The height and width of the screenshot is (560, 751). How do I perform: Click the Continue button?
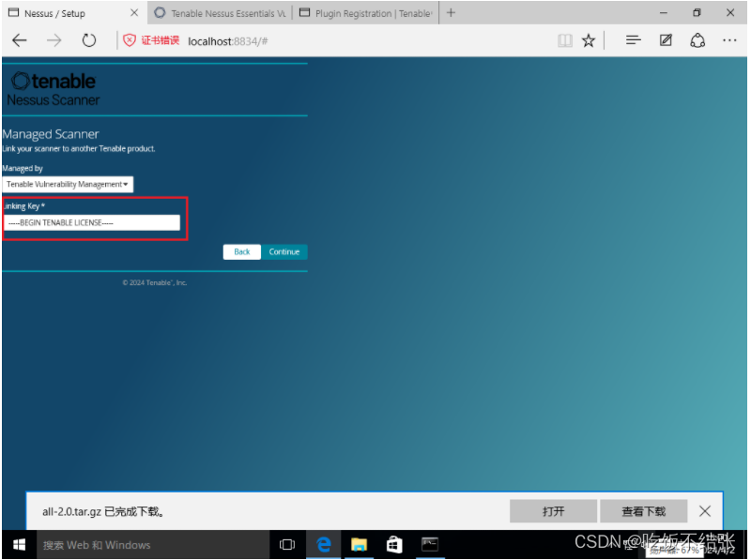point(284,251)
